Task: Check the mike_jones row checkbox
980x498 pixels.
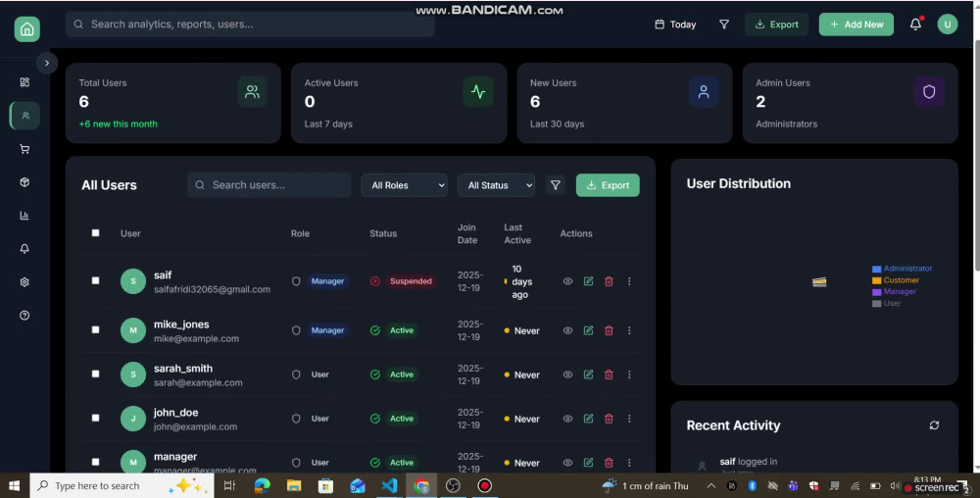Action: tap(96, 330)
